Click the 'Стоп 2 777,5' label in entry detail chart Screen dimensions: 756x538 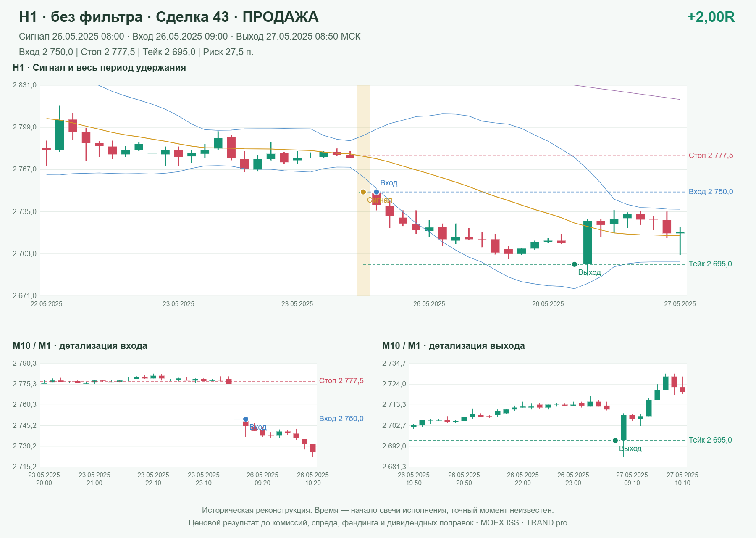(x=341, y=381)
